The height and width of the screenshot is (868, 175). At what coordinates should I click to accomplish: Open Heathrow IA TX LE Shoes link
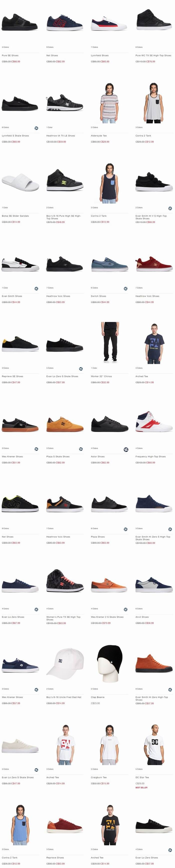click(61, 135)
